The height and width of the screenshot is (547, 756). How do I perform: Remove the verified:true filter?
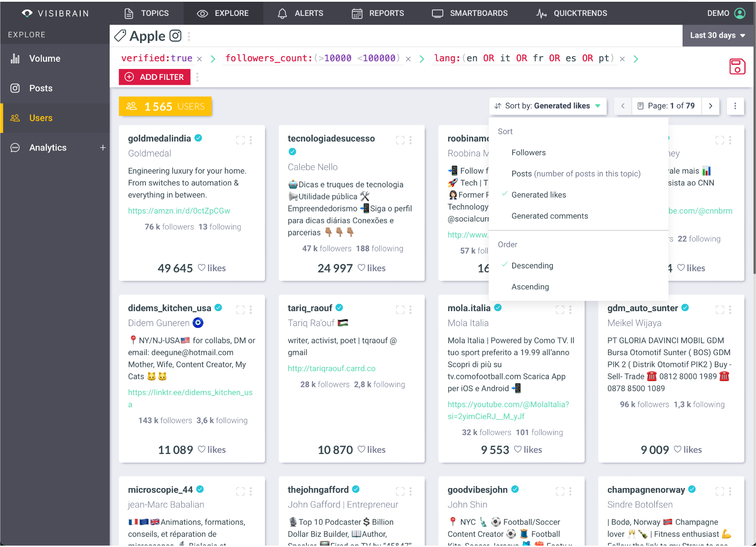coord(199,59)
